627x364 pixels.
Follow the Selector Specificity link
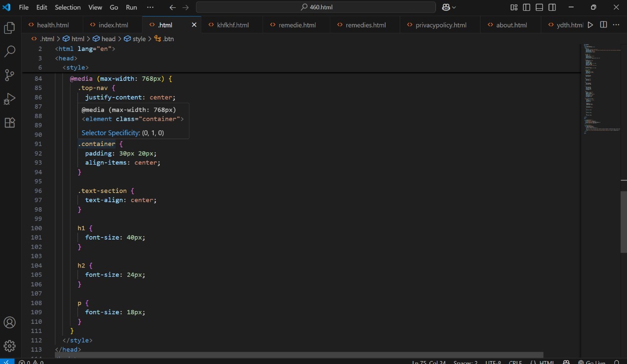(x=110, y=133)
